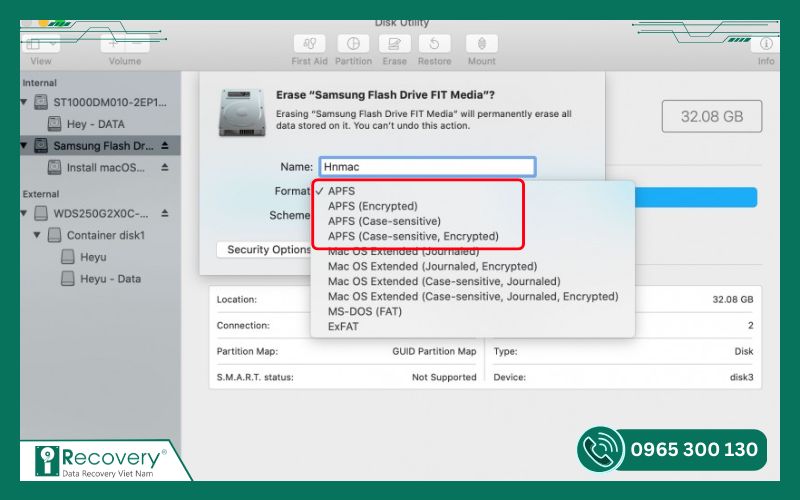Select WDS250G2X0C-... disk name
Viewport: 800px width, 500px height.
point(101,213)
